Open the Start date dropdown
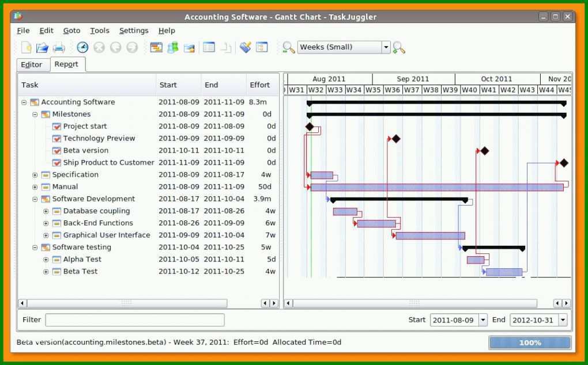This screenshot has width=588, height=365. [483, 320]
